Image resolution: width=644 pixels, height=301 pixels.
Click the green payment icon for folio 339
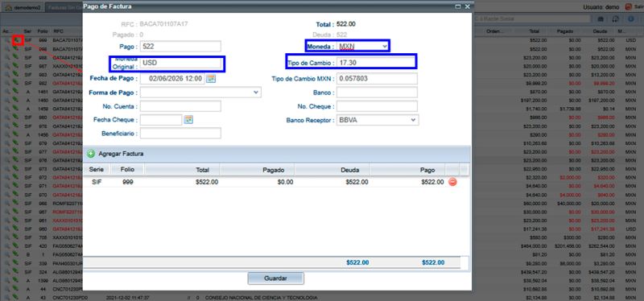tap(15, 262)
